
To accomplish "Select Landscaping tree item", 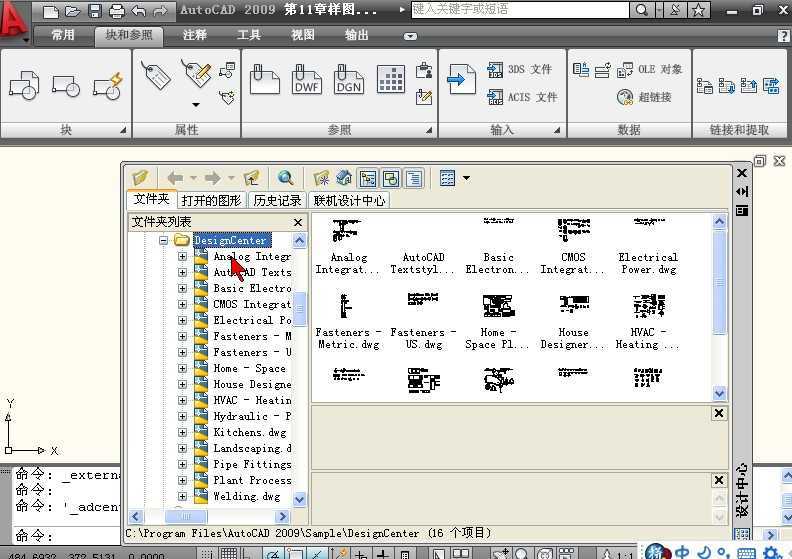I will (252, 448).
